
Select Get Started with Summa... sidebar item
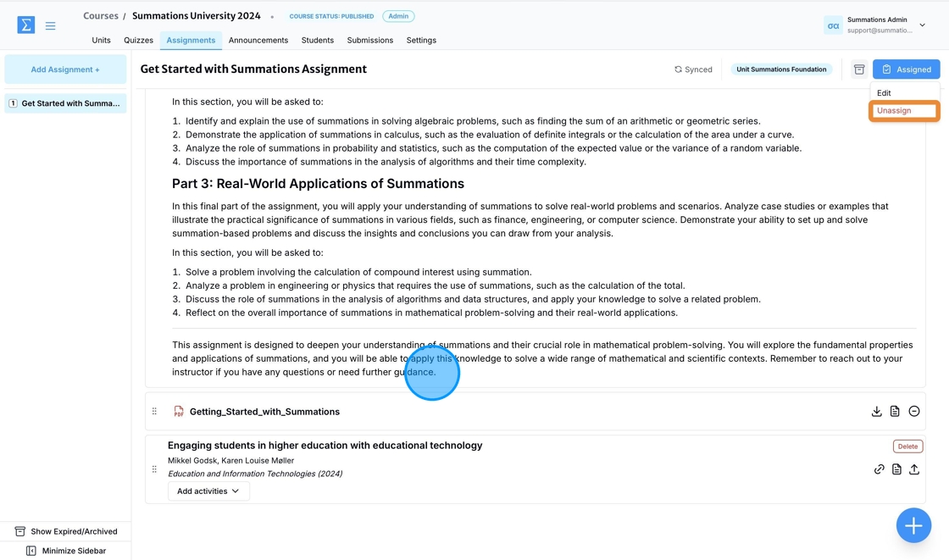pyautogui.click(x=65, y=103)
